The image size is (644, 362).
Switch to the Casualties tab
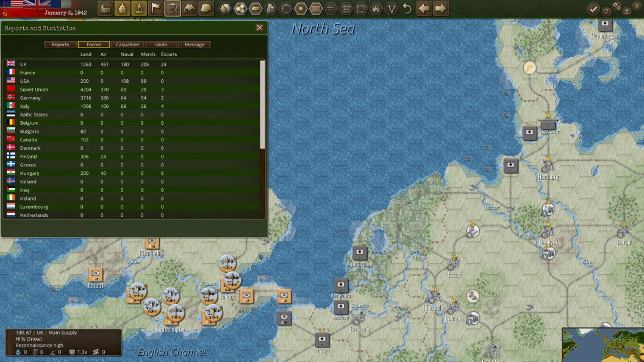(x=127, y=44)
